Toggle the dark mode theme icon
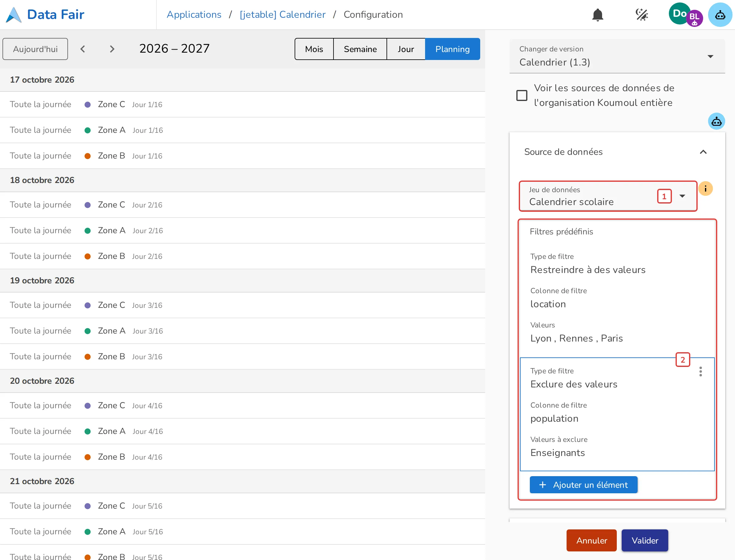Viewport: 735px width, 560px height. 641,15
